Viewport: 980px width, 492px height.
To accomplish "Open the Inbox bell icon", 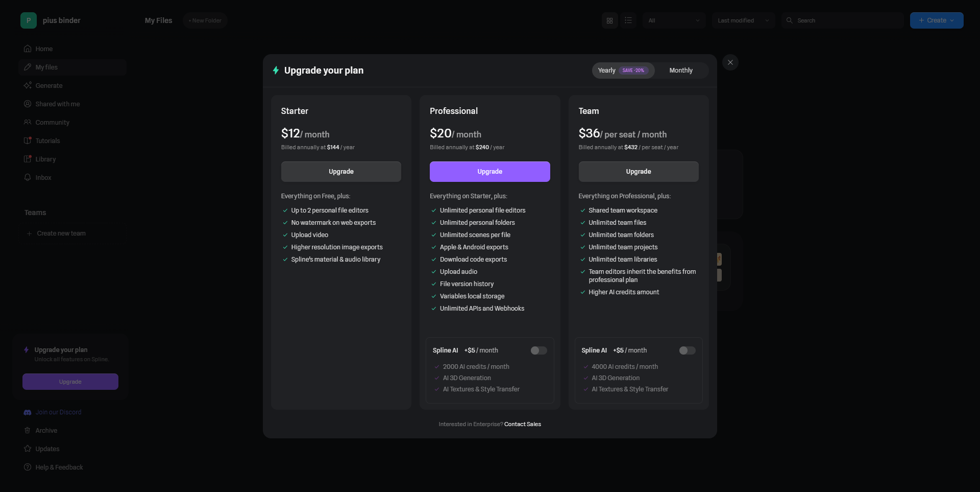I will point(28,178).
